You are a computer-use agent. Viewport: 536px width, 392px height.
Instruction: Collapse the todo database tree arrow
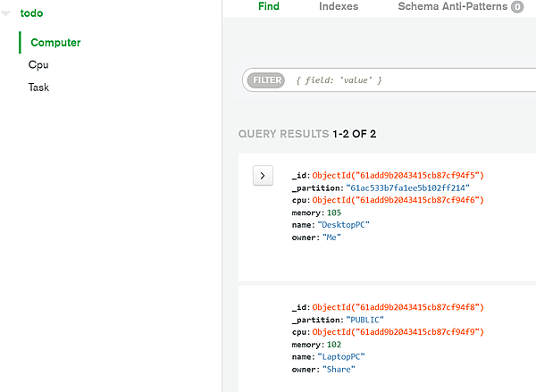click(x=7, y=14)
